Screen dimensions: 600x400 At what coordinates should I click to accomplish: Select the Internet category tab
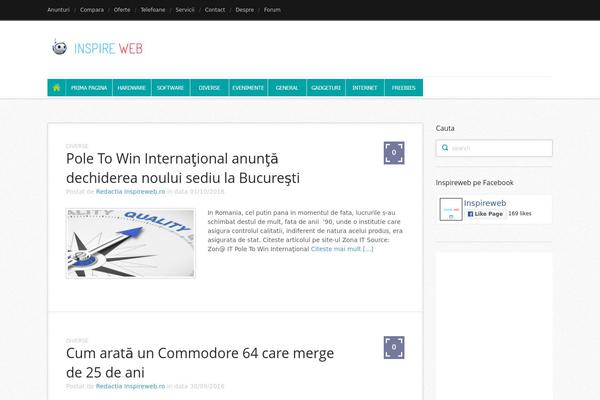point(365,88)
